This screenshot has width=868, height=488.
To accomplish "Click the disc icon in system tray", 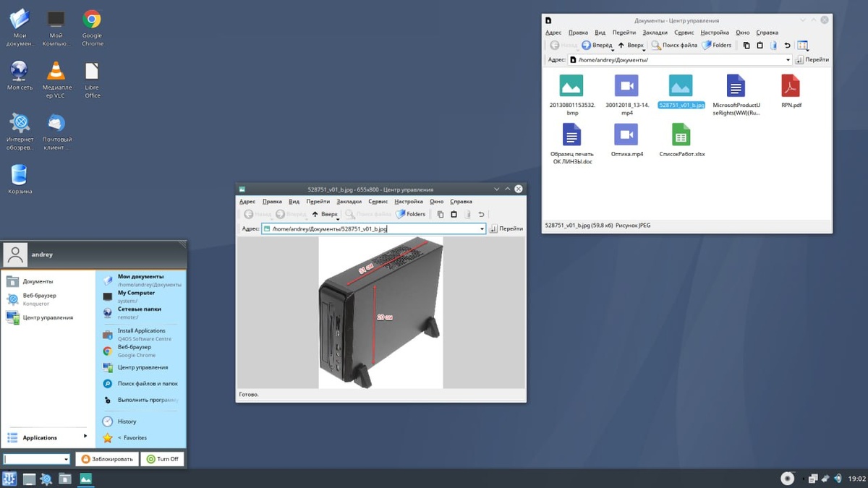I will point(788,479).
